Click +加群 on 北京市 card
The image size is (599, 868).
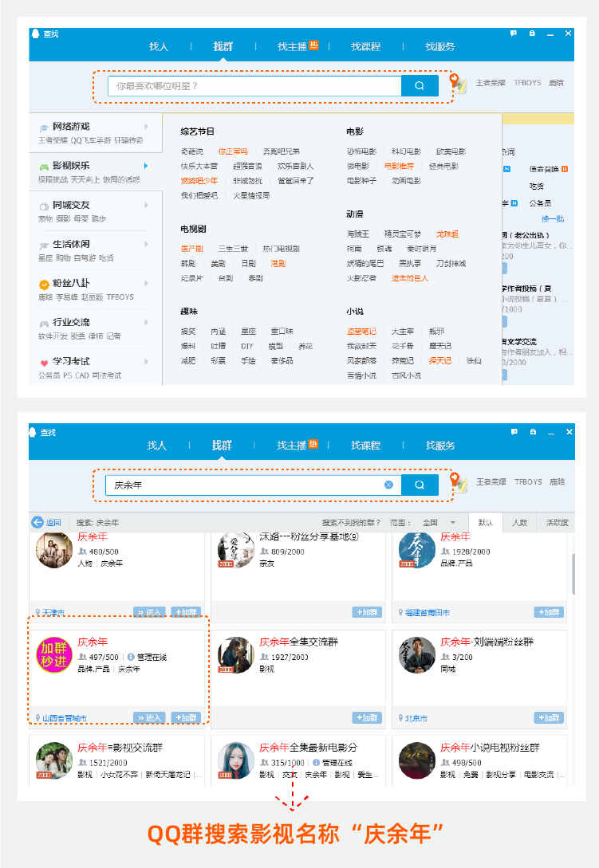(549, 718)
